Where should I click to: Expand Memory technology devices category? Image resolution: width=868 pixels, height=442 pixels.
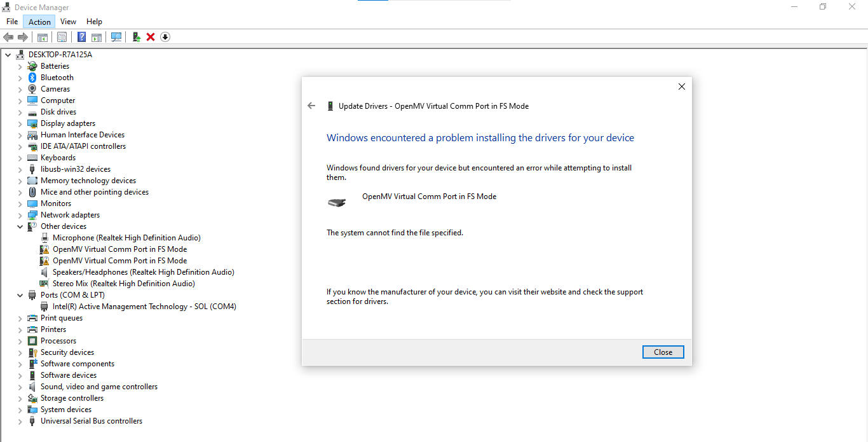[x=20, y=181]
